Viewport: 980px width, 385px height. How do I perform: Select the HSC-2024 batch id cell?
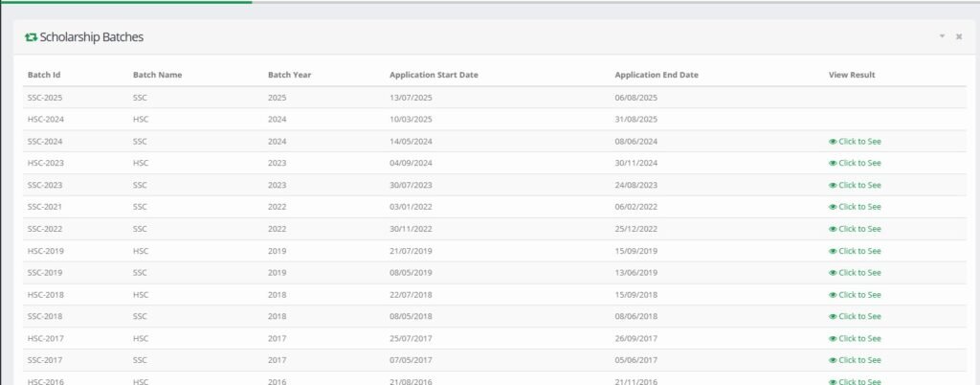[46, 120]
